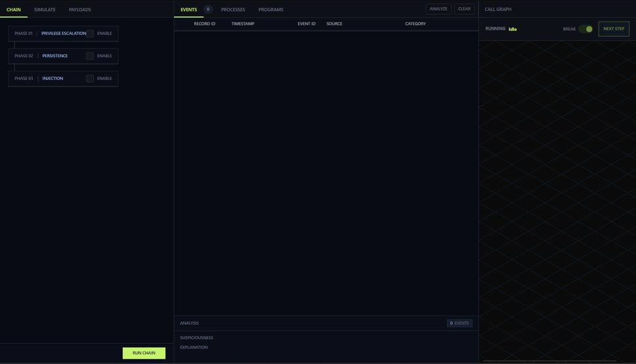Click the Phase 02 text
The height and width of the screenshot is (364, 636).
[24, 56]
